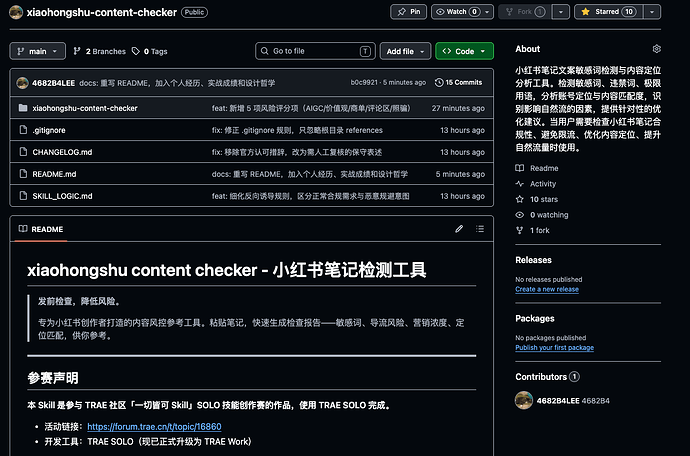Image resolution: width=690 pixels, height=456 pixels.
Task: Open the main branch selector
Action: (x=37, y=51)
